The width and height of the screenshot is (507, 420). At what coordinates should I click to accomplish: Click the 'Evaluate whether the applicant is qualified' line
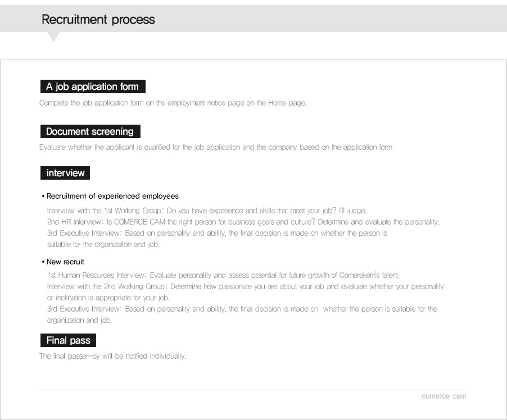[216, 147]
